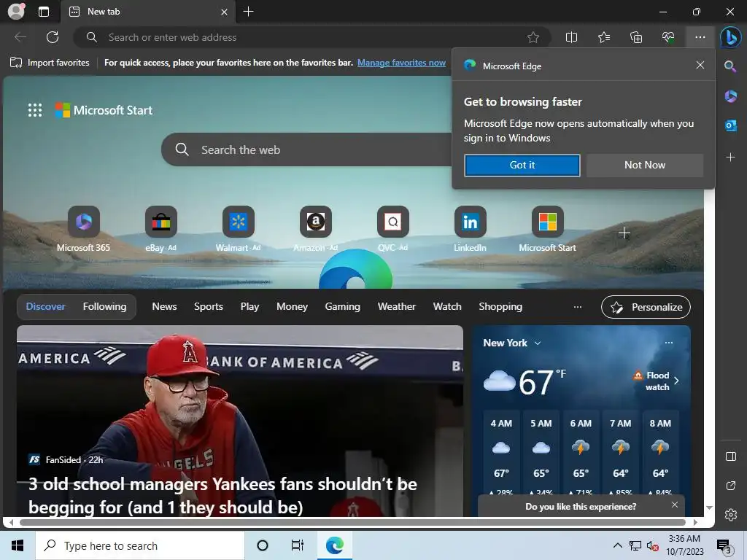Add an app to the sidebar
Image resolution: width=747 pixels, height=560 pixels.
pos(730,157)
